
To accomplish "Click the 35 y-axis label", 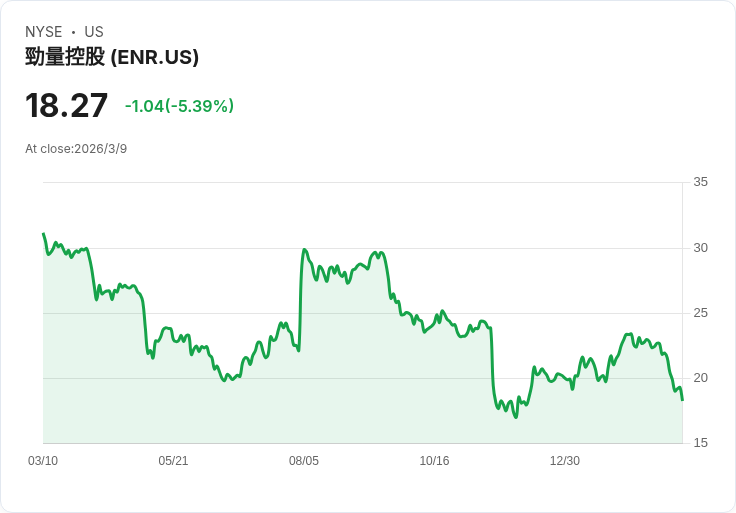I will (700, 182).
